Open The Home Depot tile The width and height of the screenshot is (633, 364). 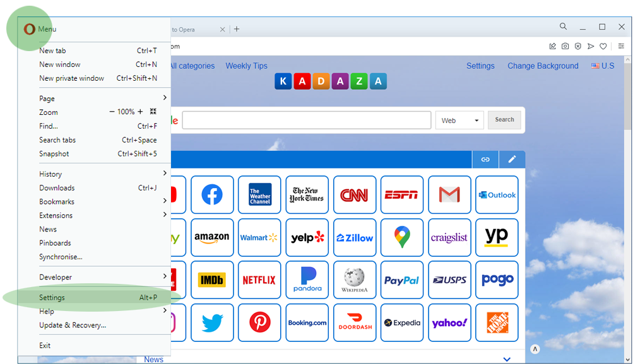497,322
